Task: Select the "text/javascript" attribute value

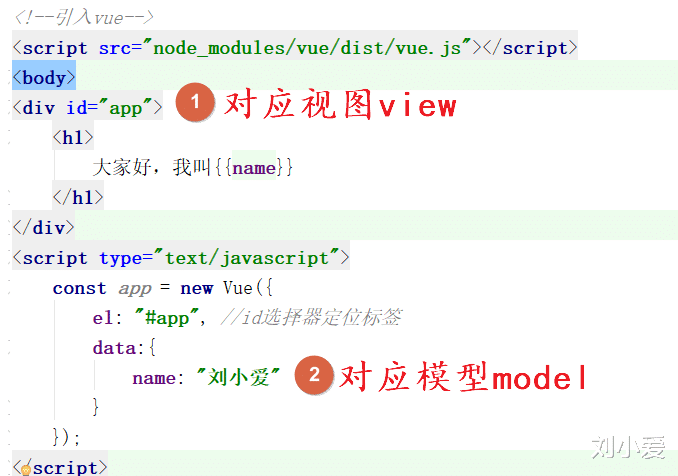Action: pyautogui.click(x=246, y=259)
